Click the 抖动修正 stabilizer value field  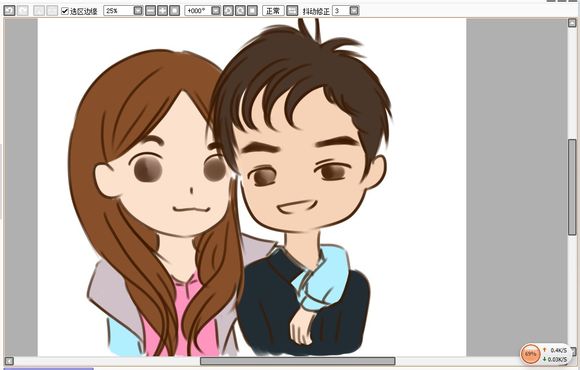coord(341,11)
